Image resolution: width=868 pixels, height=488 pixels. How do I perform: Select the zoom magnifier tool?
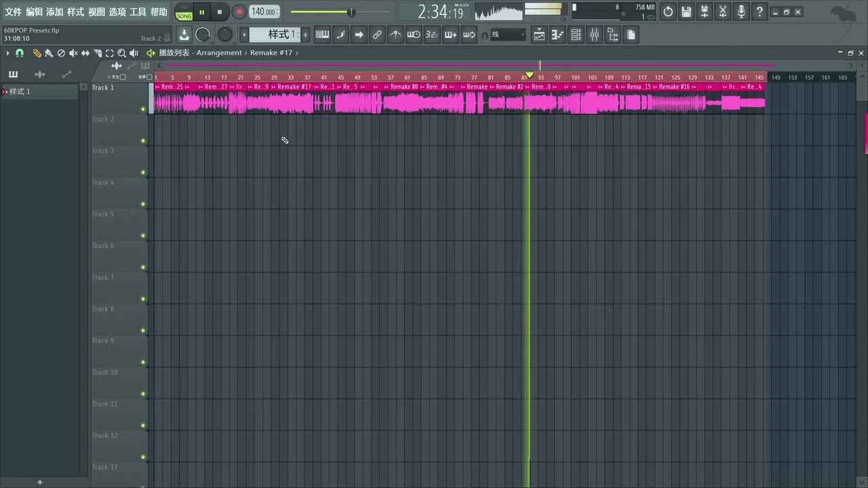click(x=122, y=53)
